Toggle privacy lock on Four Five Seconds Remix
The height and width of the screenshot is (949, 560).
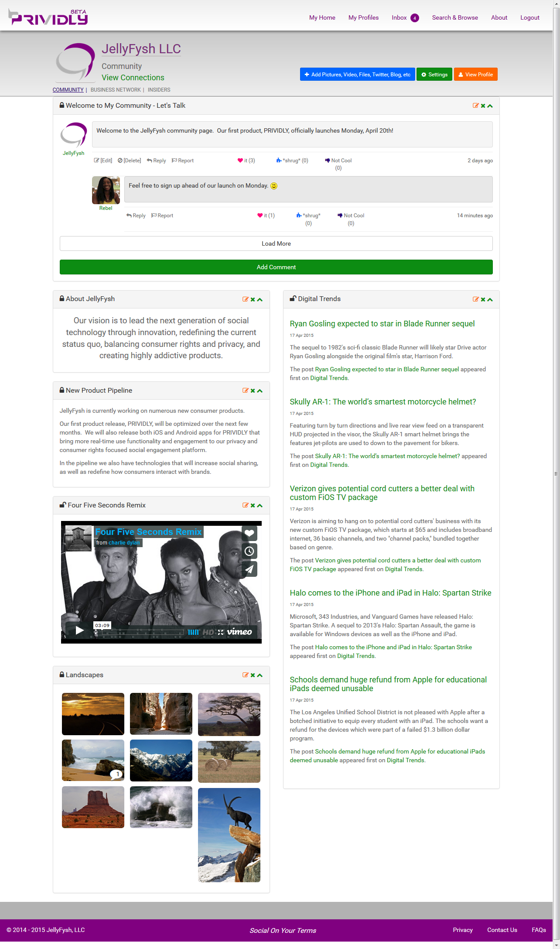(63, 505)
